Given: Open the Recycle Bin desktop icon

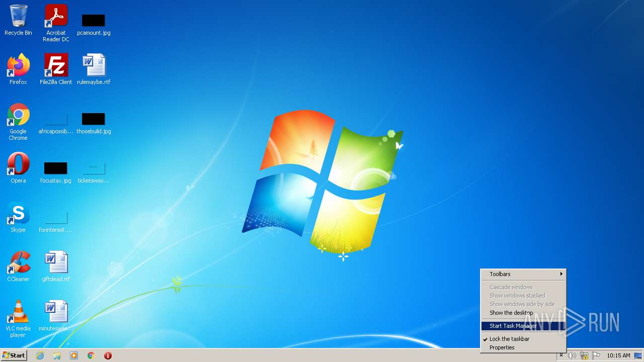Looking at the screenshot, I should point(18,20).
